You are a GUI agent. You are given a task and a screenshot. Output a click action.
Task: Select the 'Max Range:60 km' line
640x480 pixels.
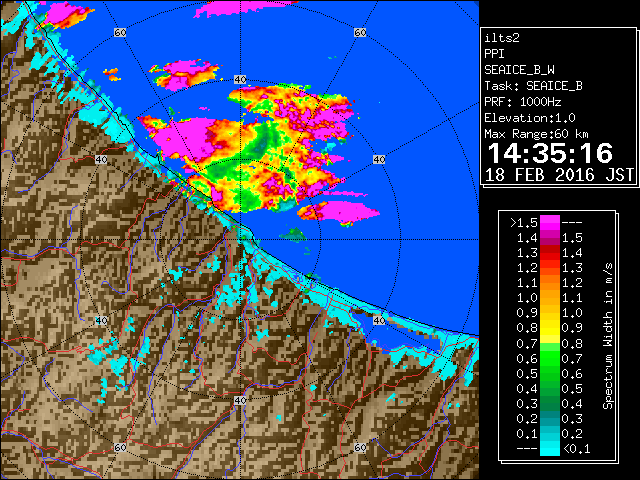[536, 134]
